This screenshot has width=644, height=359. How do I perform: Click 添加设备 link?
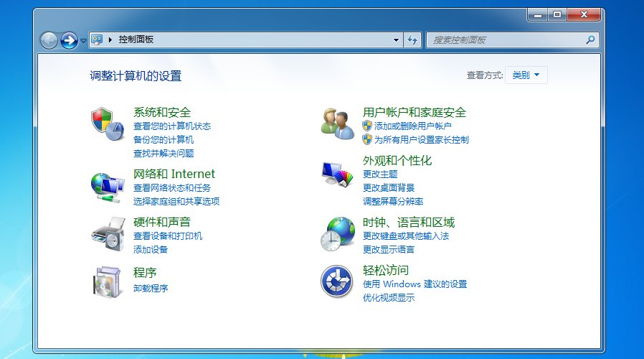(x=151, y=250)
